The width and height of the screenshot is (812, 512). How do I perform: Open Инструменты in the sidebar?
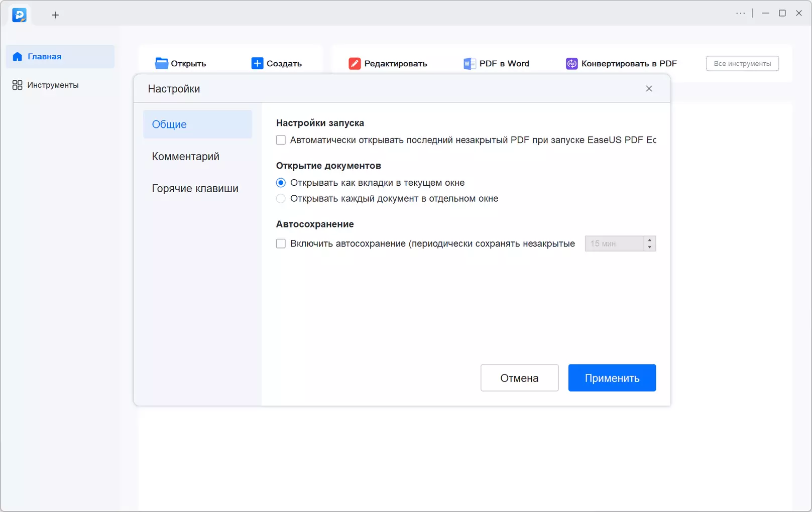(60, 85)
